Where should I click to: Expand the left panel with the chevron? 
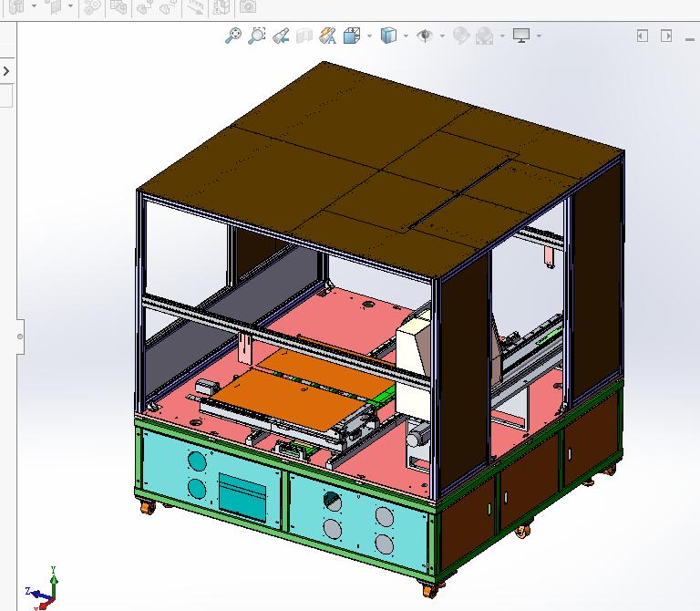click(6, 71)
